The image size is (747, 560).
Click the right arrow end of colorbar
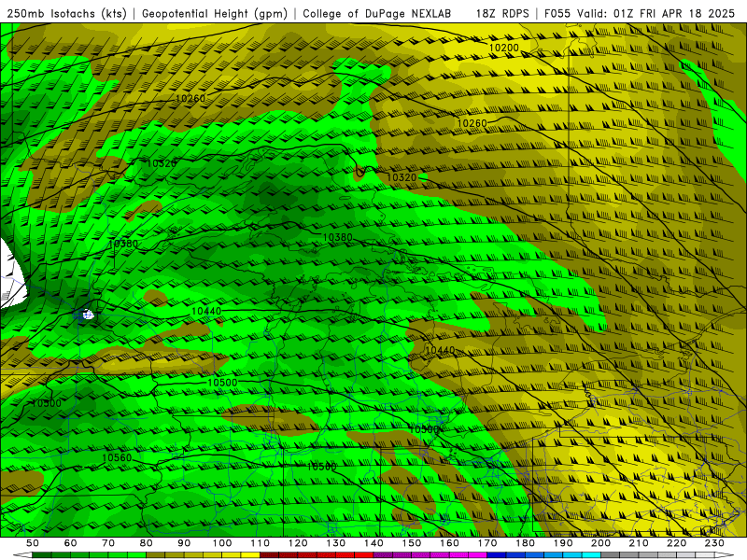point(725,555)
